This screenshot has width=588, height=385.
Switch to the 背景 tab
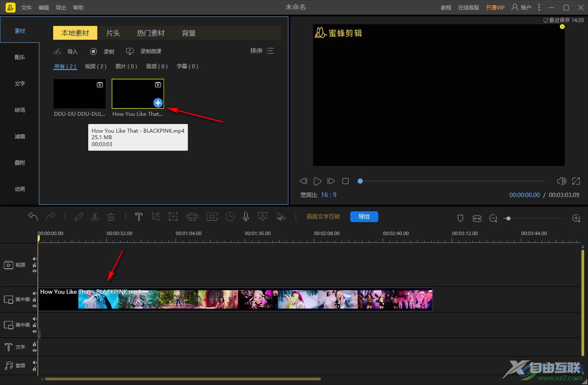pyautogui.click(x=189, y=33)
